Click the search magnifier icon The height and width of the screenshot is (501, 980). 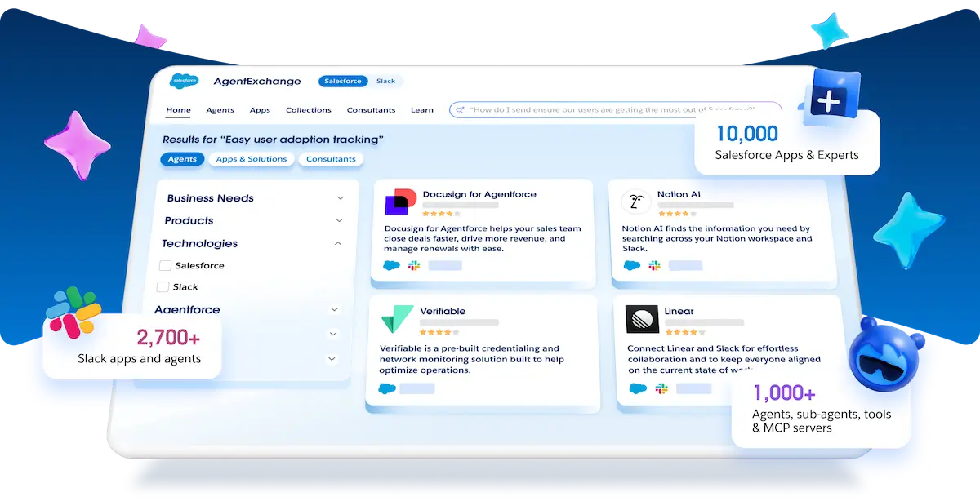(461, 109)
